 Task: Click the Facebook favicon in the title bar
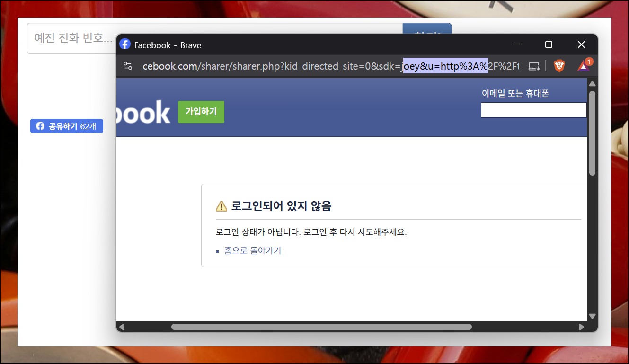tap(125, 44)
